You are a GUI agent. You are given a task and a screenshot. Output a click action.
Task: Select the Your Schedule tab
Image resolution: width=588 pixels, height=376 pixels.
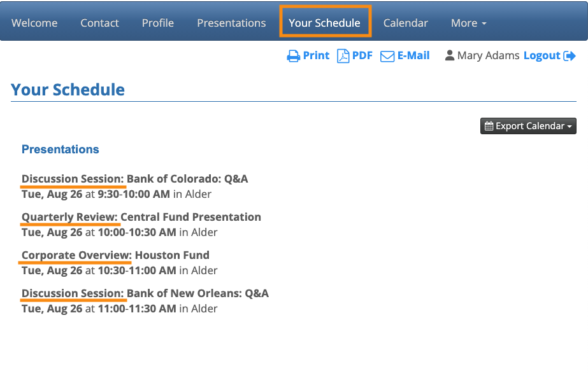[x=324, y=23]
